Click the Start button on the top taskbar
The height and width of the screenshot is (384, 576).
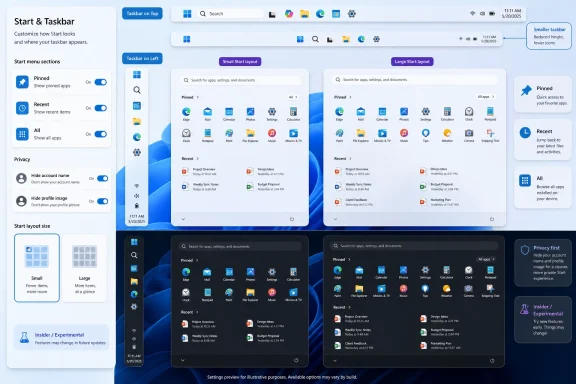coord(187,14)
